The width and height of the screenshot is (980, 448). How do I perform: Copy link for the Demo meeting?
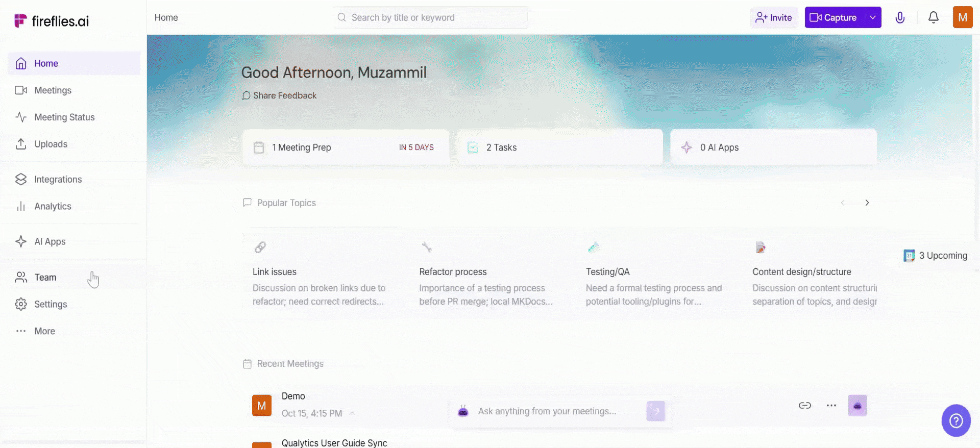point(805,406)
